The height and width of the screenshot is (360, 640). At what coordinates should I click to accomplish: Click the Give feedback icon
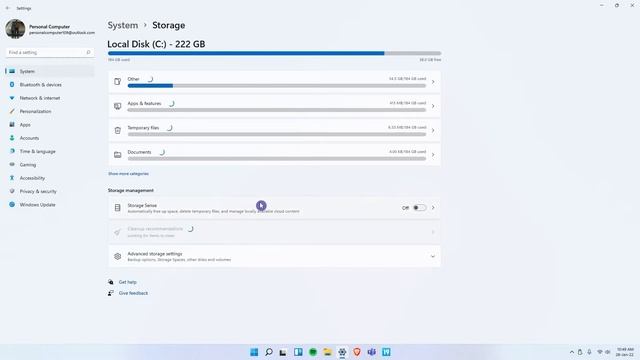coord(111,293)
